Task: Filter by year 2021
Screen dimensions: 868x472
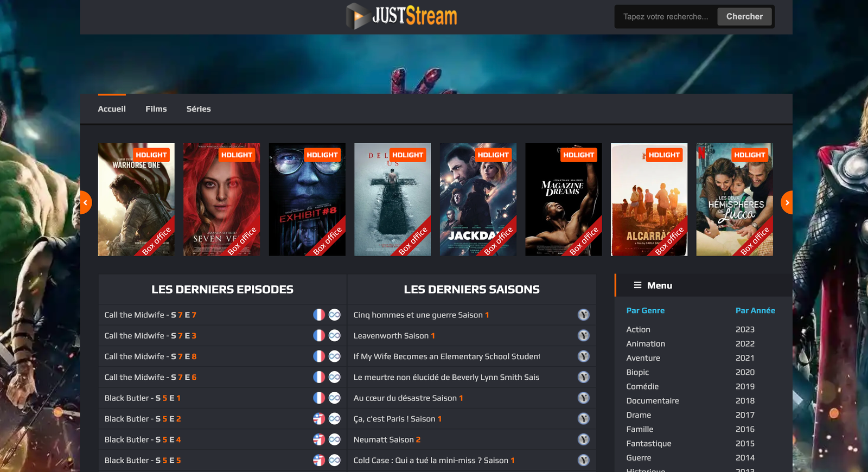Action: point(745,358)
